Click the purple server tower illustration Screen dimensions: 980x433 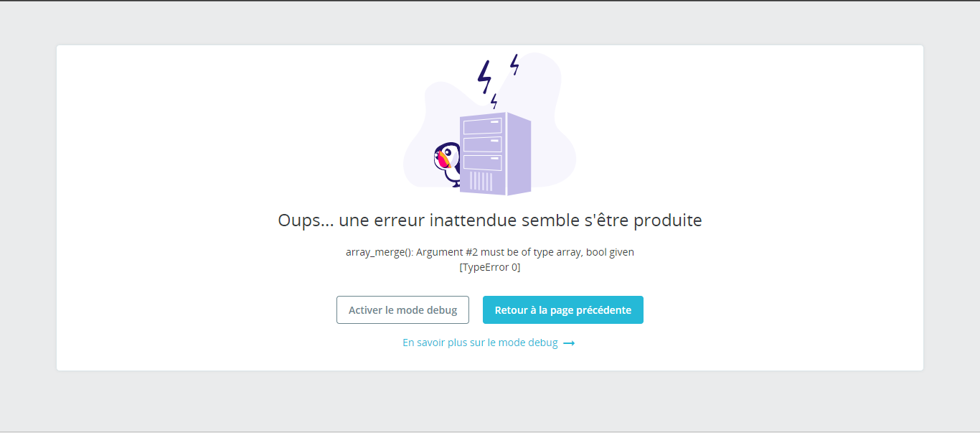click(495, 154)
